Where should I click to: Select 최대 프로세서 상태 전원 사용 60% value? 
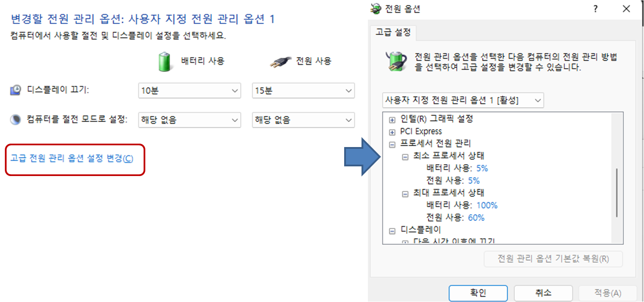pyautogui.click(x=476, y=217)
